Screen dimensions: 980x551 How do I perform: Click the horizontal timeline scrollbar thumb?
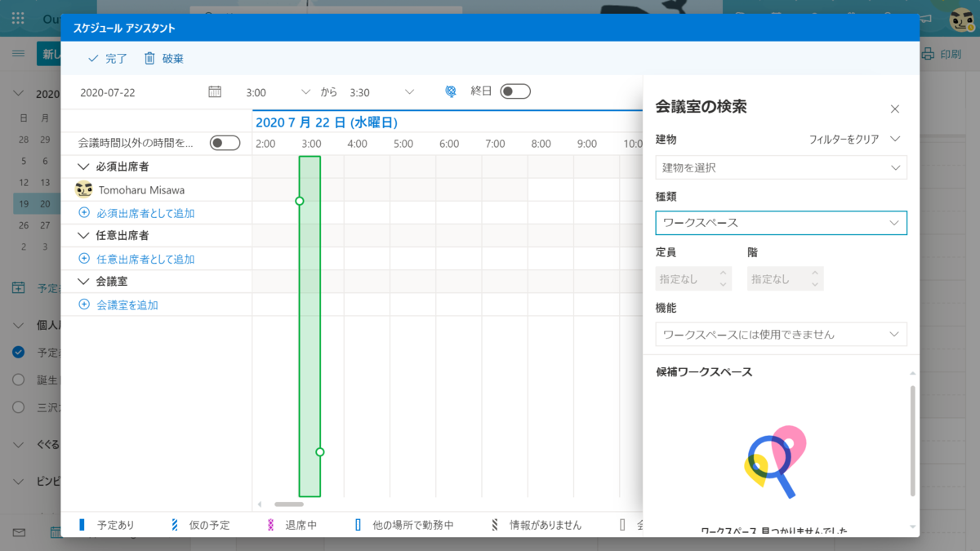click(288, 504)
